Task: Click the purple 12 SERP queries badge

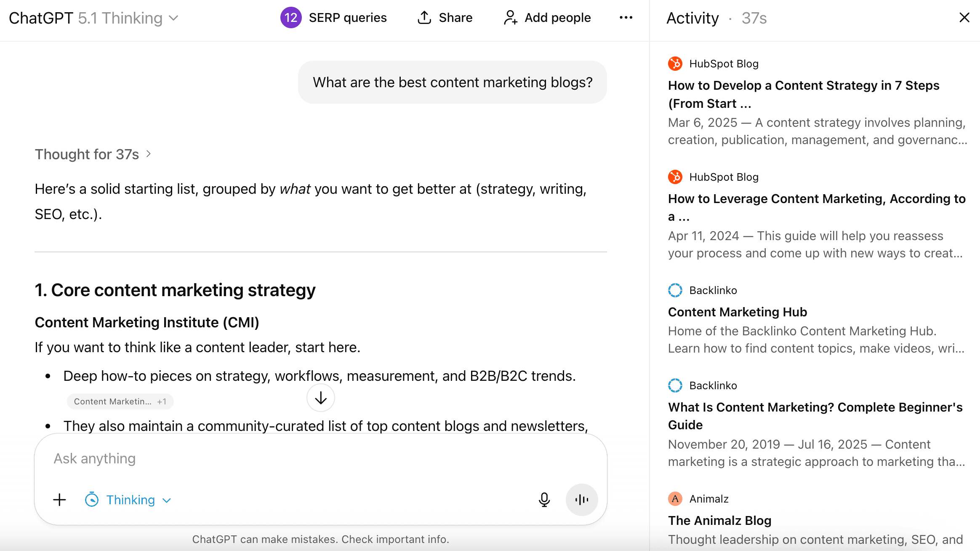Action: [290, 18]
